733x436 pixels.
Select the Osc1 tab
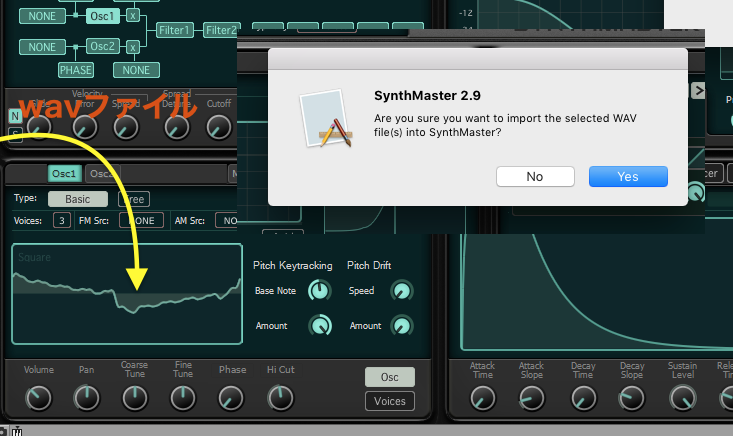pos(64,173)
